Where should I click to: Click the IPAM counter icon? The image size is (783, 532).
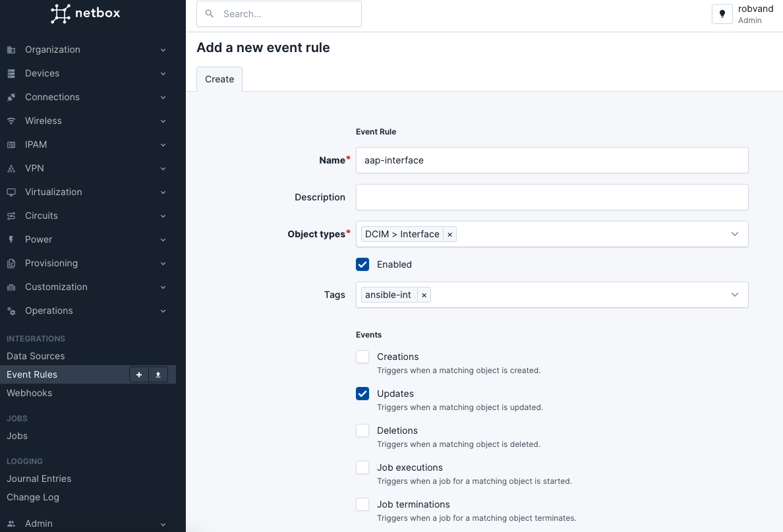11,145
